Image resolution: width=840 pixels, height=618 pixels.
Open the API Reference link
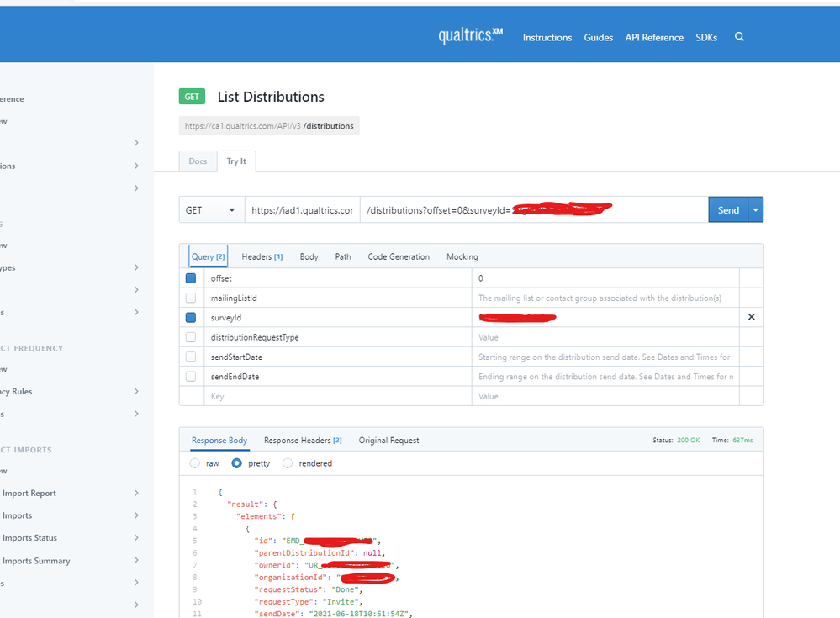click(654, 38)
